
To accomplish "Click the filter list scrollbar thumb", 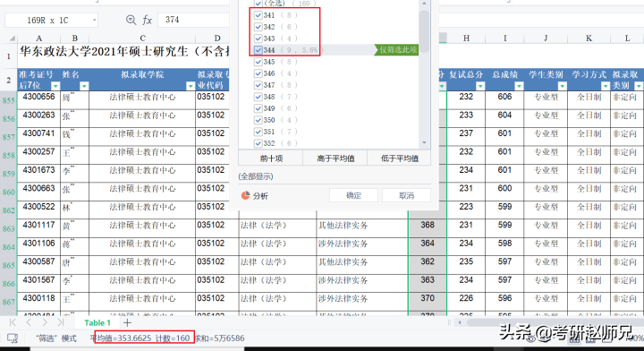I will (x=424, y=30).
